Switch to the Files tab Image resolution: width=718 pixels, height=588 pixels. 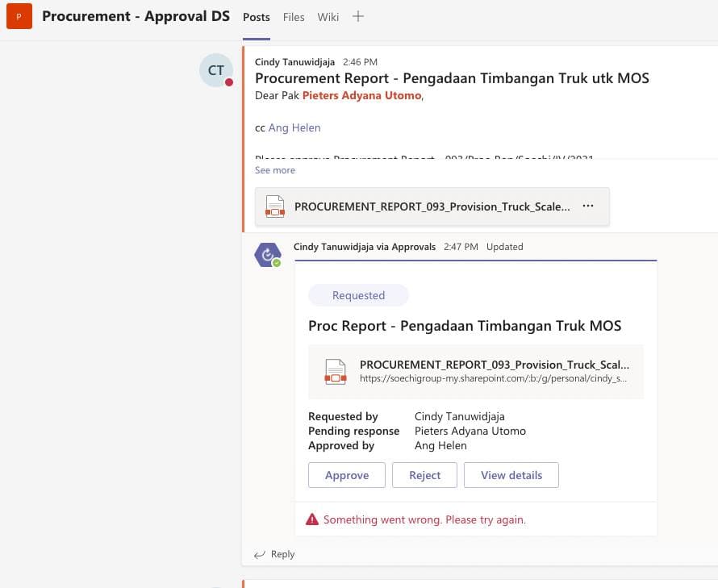[x=294, y=18]
